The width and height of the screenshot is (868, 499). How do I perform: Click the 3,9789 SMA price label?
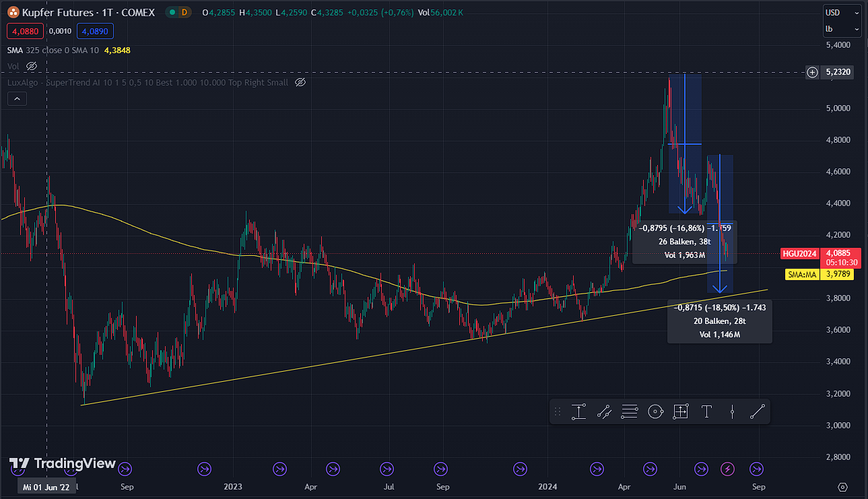(837, 274)
